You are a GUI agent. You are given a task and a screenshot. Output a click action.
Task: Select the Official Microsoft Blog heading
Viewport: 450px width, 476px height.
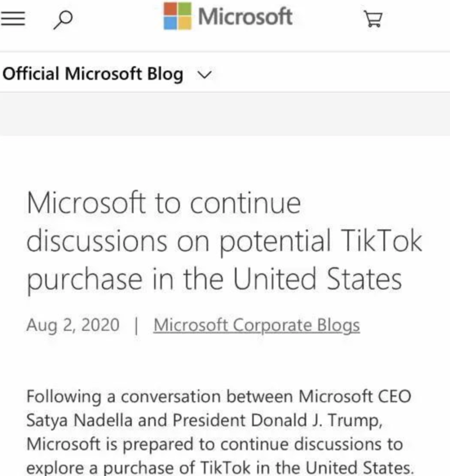point(93,74)
